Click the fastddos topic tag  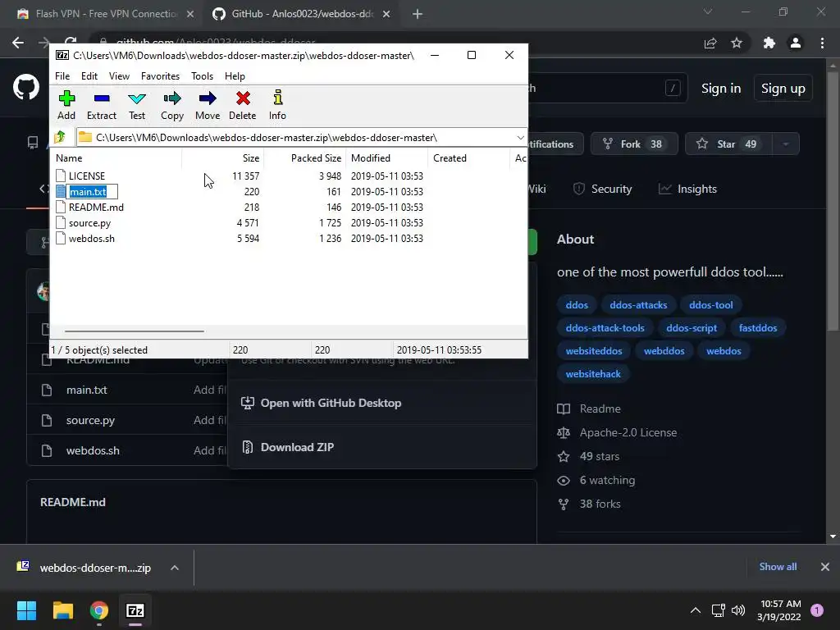point(757,328)
